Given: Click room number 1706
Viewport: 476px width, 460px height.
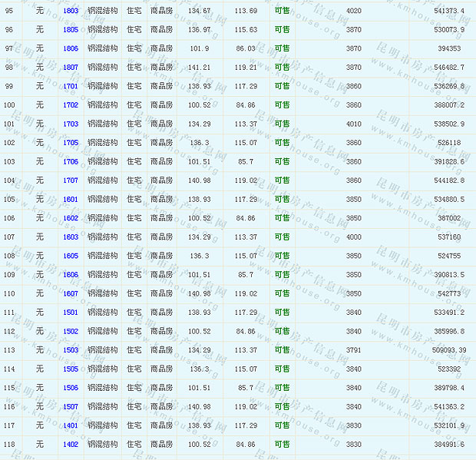Looking at the screenshot, I should (x=71, y=161).
